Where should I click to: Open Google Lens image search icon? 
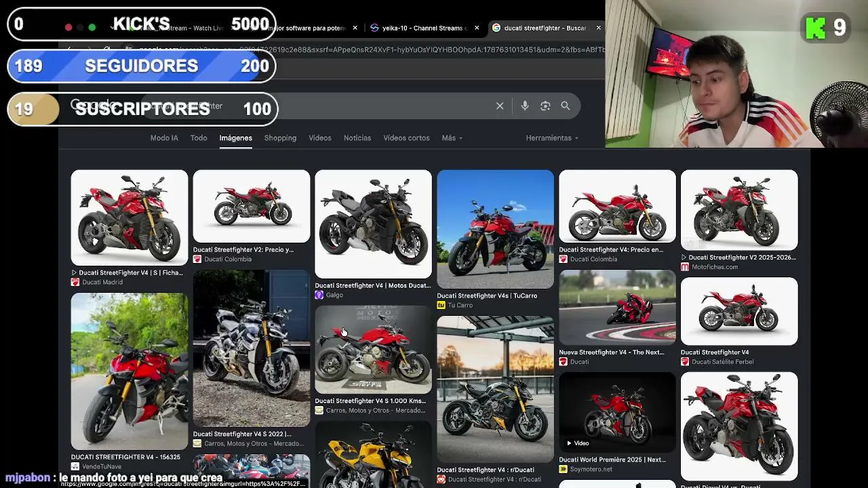click(x=545, y=106)
